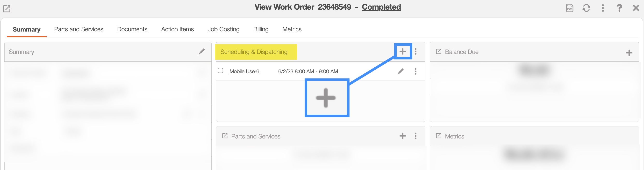Viewport: 644px width, 170px height.
Task: Edit the Mobile User6 schedule entry
Action: tap(400, 72)
